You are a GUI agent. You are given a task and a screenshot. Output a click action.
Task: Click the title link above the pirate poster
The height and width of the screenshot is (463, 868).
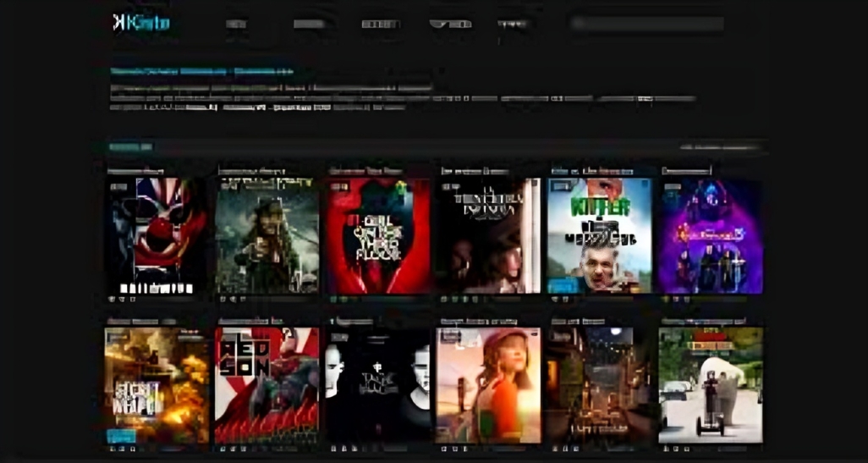pyautogui.click(x=252, y=171)
